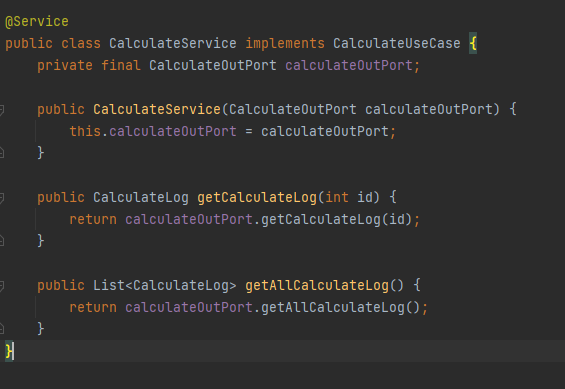Click 'return' in the getCalculateLog(id) statement
This screenshot has height=389, width=565.
click(93, 219)
